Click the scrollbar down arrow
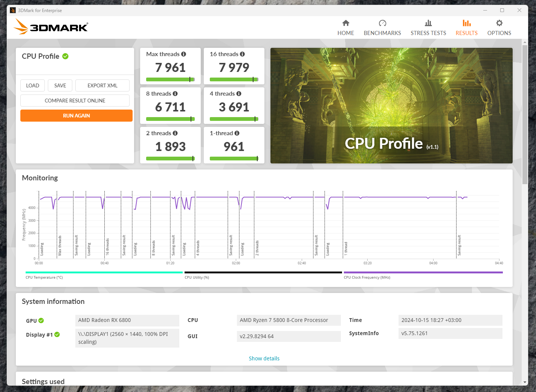 click(x=525, y=382)
